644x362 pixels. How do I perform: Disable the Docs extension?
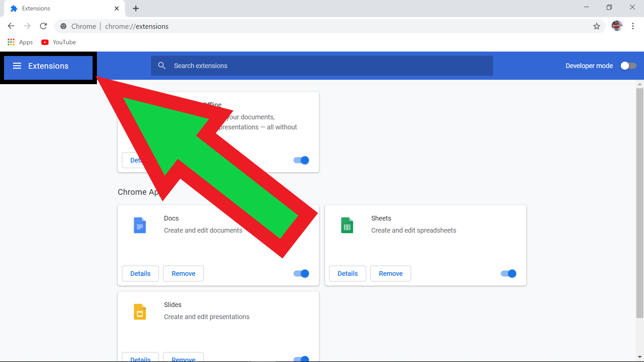click(301, 274)
